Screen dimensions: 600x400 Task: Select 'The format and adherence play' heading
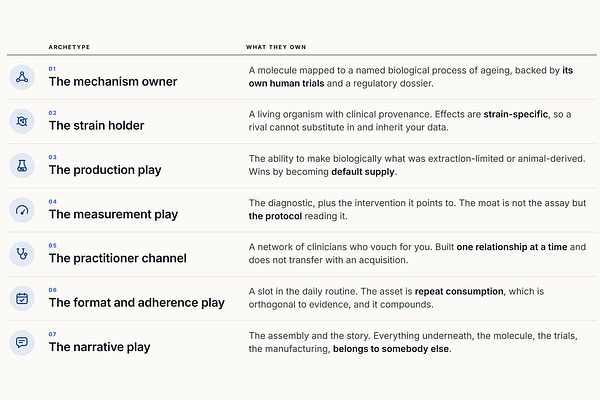[x=137, y=303]
